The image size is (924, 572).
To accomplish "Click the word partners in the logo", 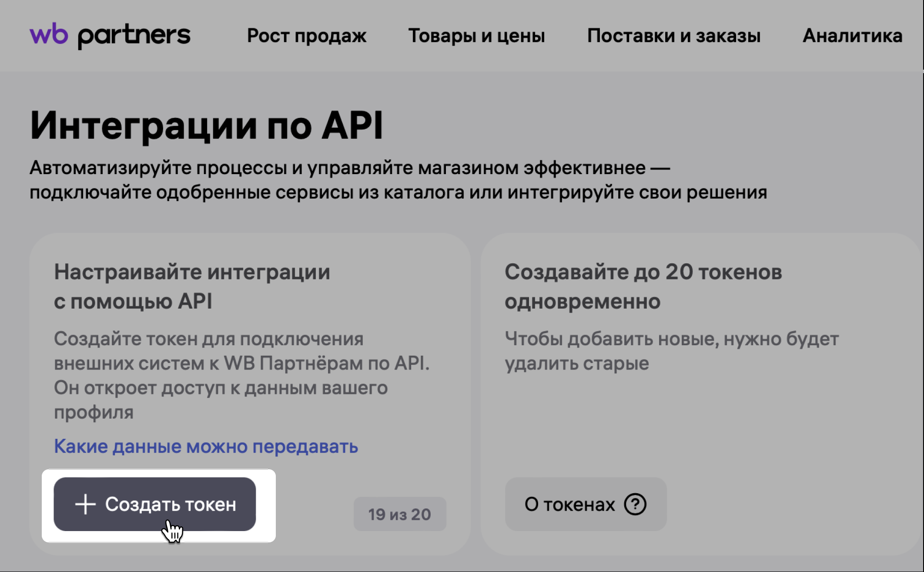I will click(x=134, y=37).
